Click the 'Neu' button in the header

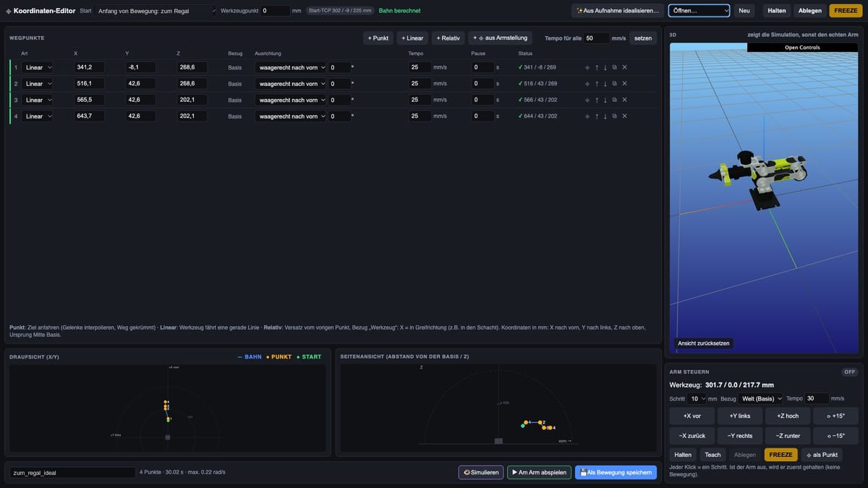pyautogui.click(x=744, y=11)
